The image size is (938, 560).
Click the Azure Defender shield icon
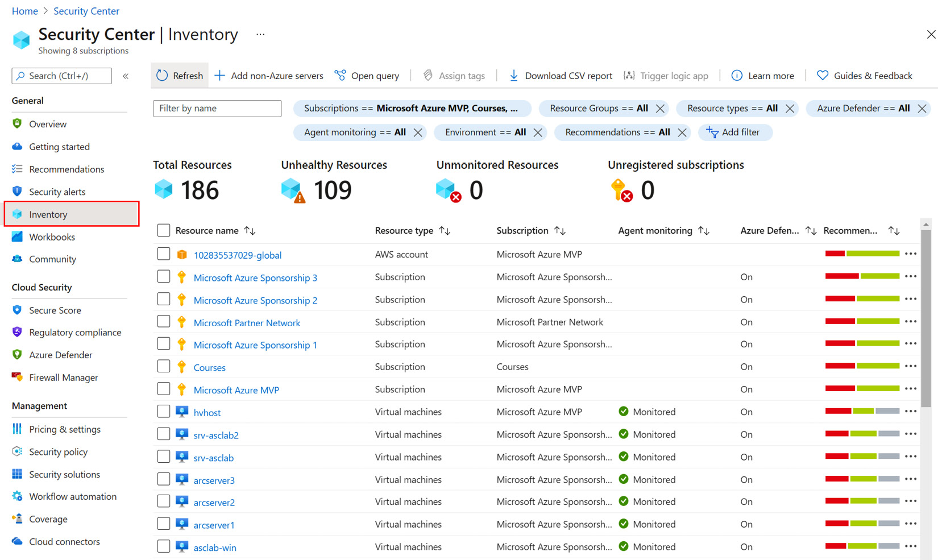click(x=17, y=355)
